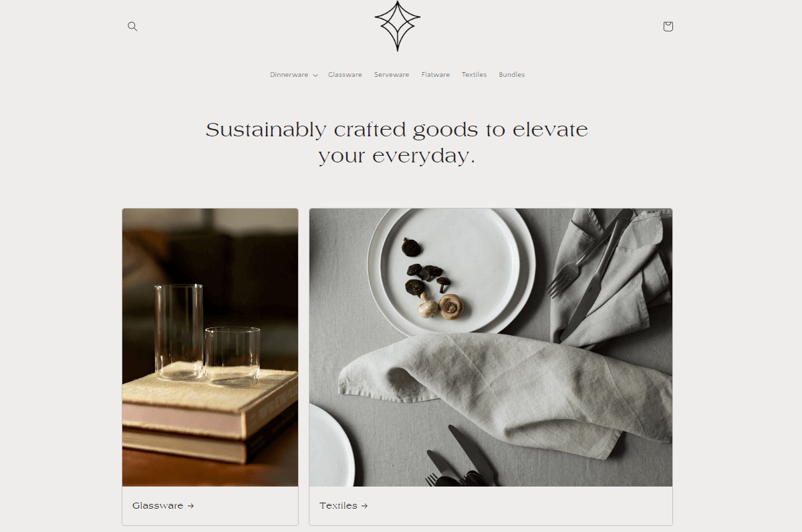Click the Textiles card title link
The width and height of the screenshot is (802, 532).
coord(338,506)
